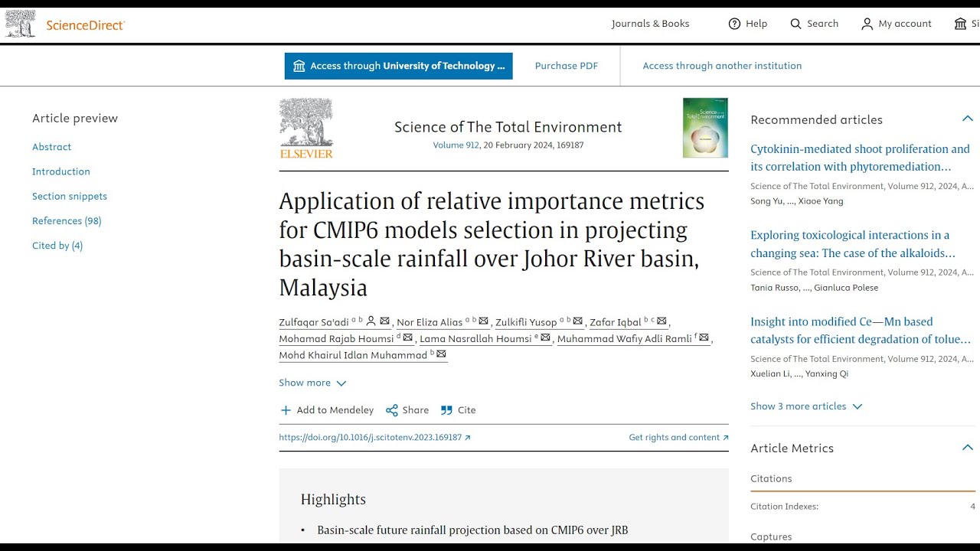Click author name Zulfaqar Sa'adi
The width and height of the screenshot is (980, 551).
[x=314, y=322]
